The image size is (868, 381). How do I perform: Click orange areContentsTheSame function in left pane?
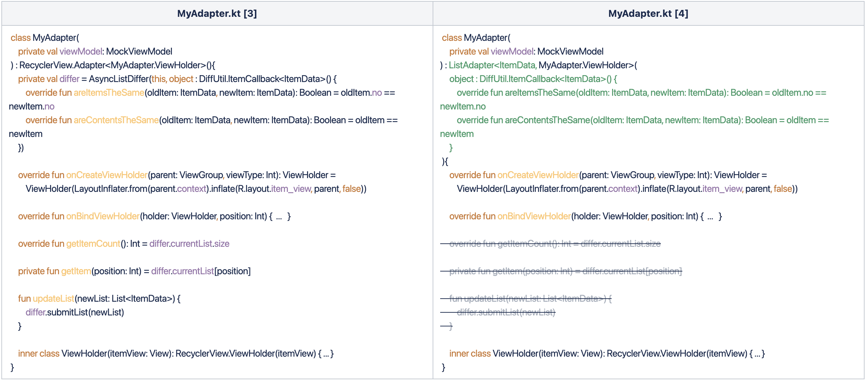(x=116, y=120)
